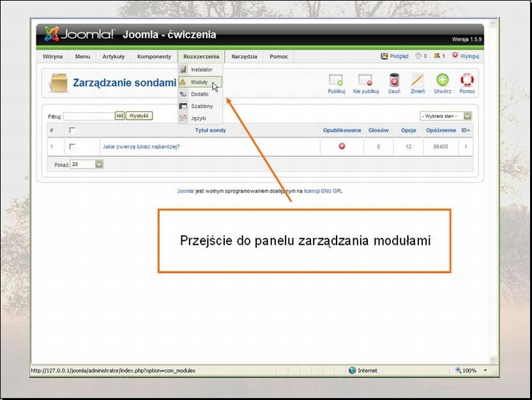532x400 pixels.
Task: Click the Pomoc lifebuoy toolbar icon
Action: coord(467,80)
